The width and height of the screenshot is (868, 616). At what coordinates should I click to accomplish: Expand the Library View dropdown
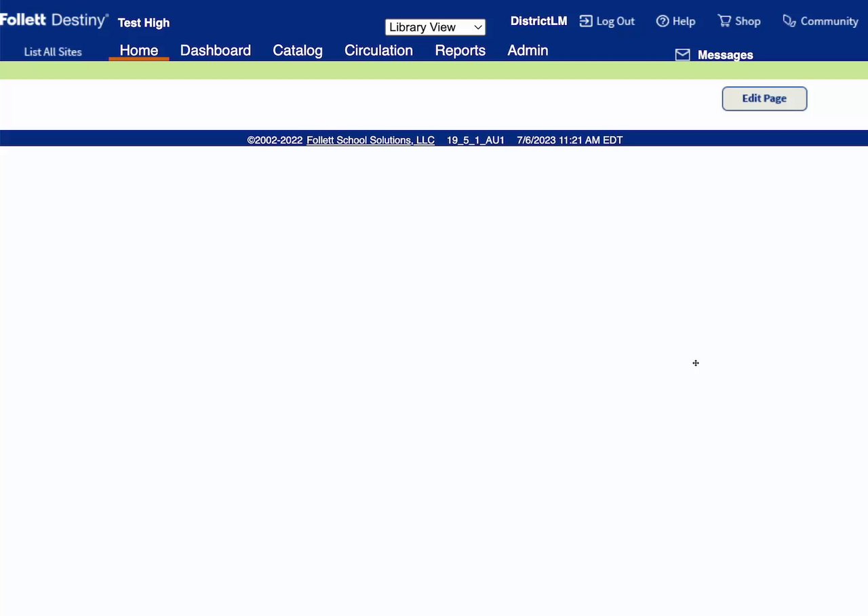pos(435,27)
